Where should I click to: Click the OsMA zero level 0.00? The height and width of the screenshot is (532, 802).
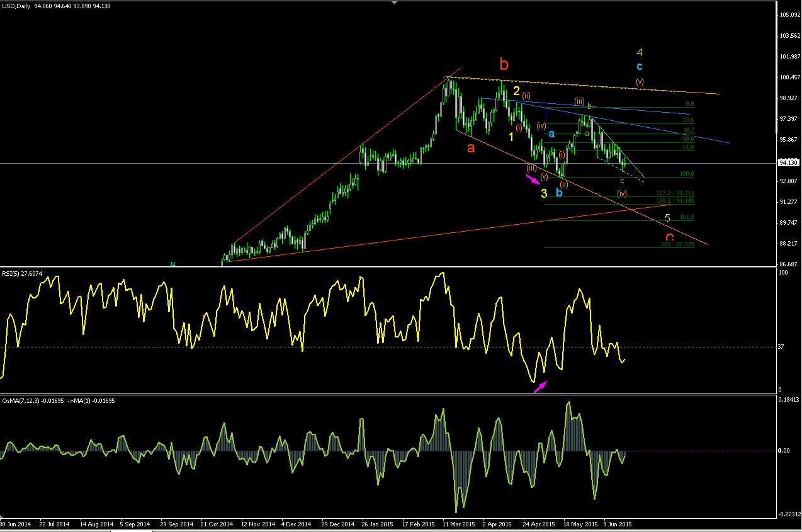785,451
